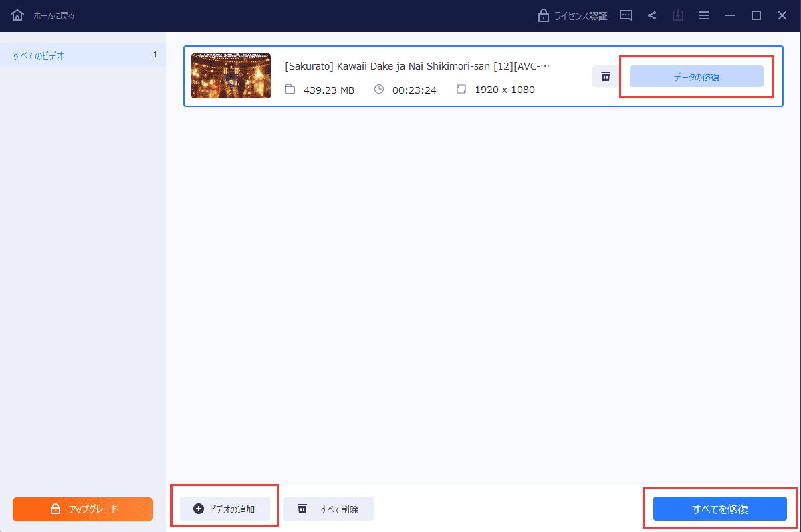
Task: Open the hamburger menu
Action: coord(704,16)
